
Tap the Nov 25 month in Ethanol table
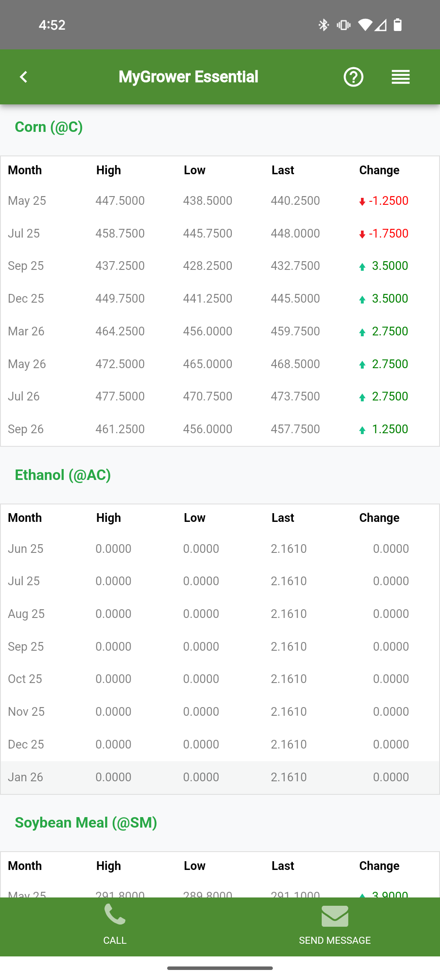[26, 711]
